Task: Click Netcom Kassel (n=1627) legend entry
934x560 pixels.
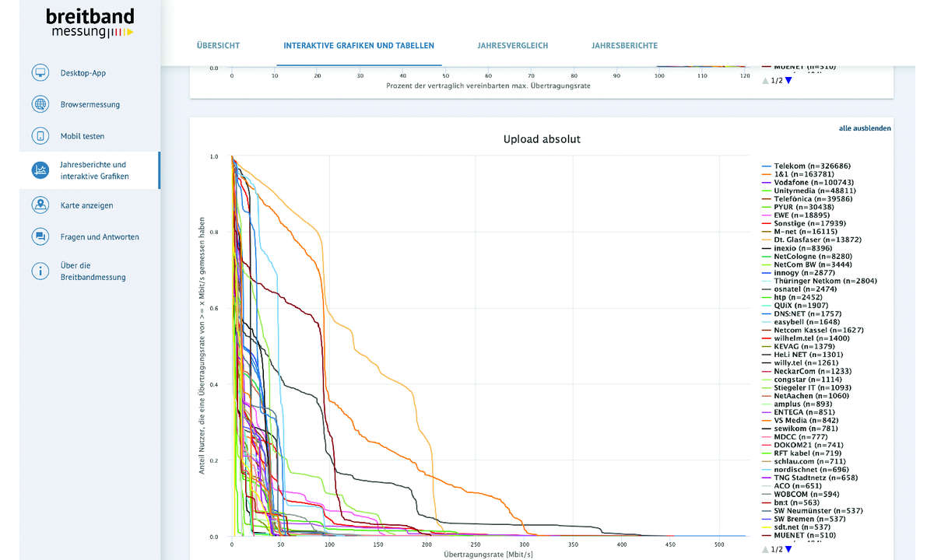Action: coord(813,330)
